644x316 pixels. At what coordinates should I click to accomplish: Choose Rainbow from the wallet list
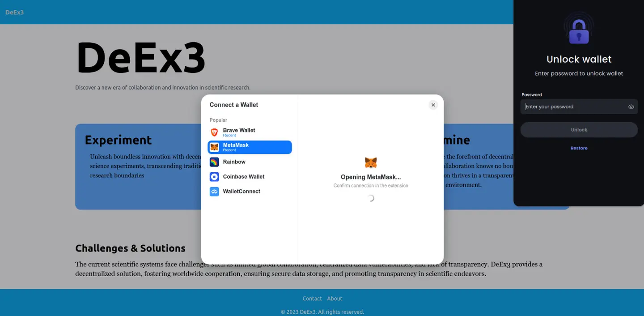tap(250, 162)
